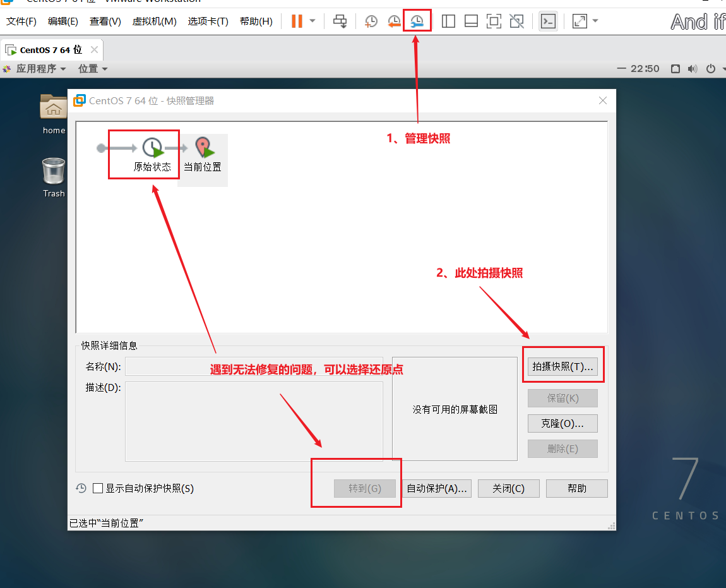
Task: Open the Snapshot Manager toolbar icon
Action: point(417,21)
